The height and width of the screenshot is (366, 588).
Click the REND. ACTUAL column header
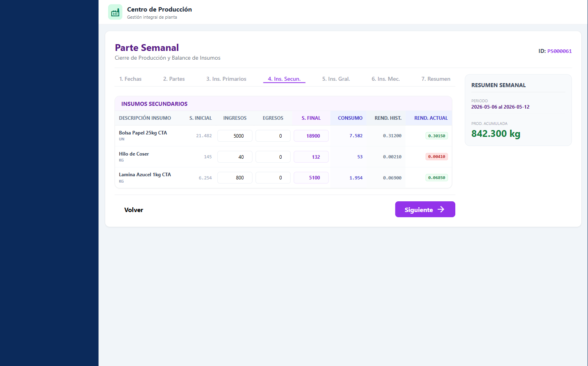[x=431, y=118]
